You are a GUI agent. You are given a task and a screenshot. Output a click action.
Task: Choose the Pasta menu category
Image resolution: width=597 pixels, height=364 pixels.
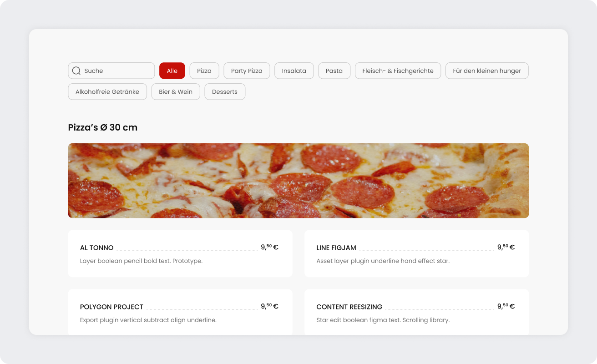(334, 71)
